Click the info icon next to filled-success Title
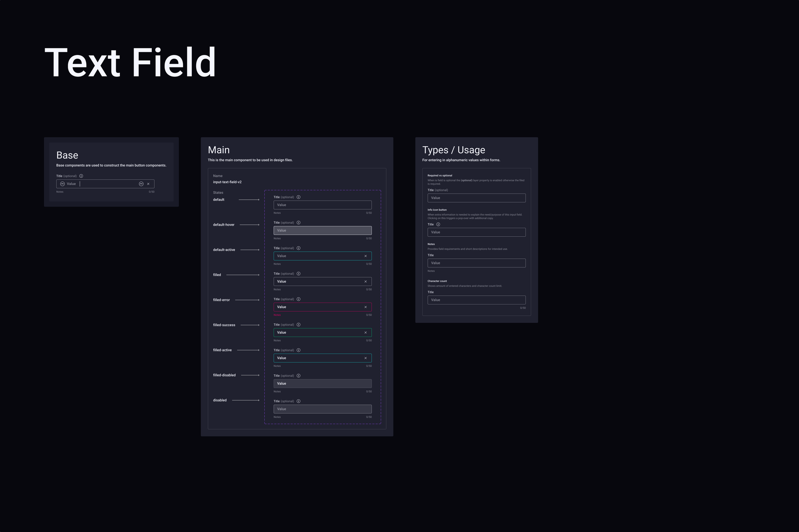799x532 pixels. point(299,324)
